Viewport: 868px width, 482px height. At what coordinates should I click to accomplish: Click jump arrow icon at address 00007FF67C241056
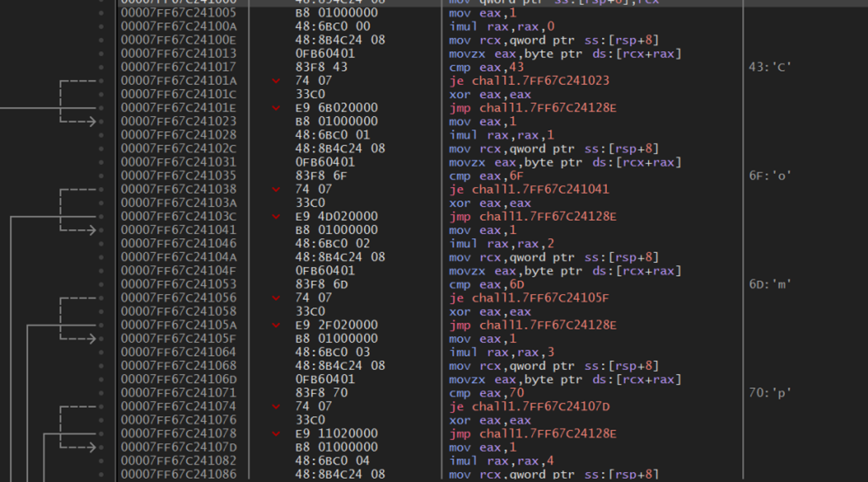[276, 298]
